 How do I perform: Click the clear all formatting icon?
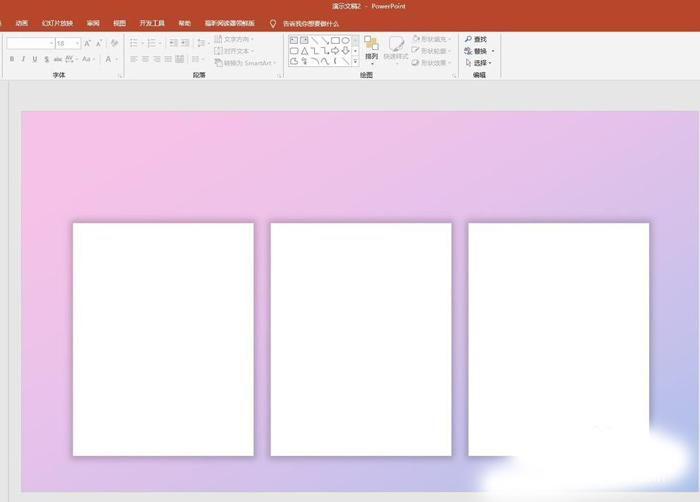point(115,44)
